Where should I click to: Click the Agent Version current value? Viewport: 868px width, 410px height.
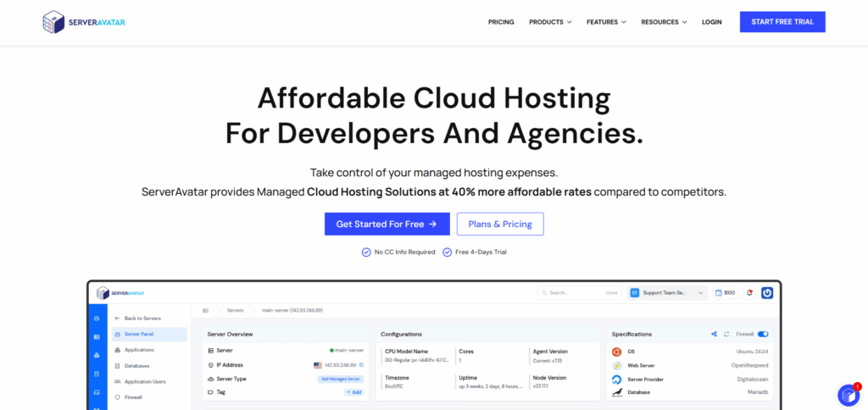[547, 360]
